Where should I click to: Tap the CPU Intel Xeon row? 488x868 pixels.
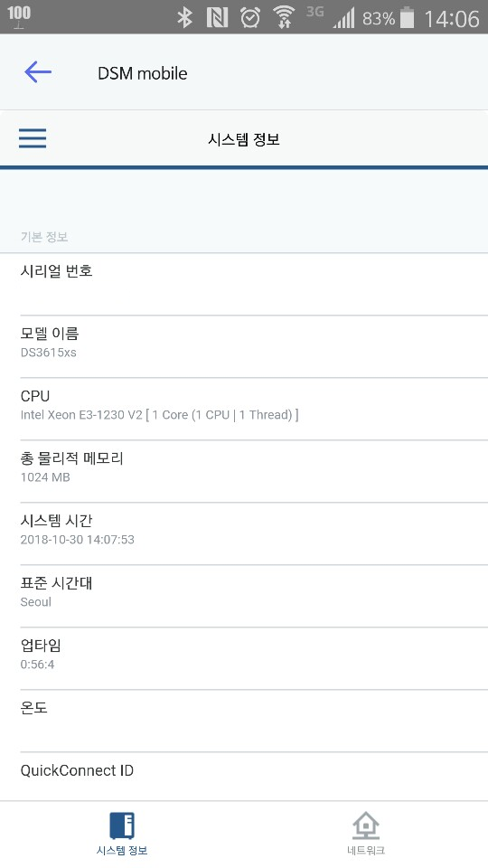click(244, 410)
